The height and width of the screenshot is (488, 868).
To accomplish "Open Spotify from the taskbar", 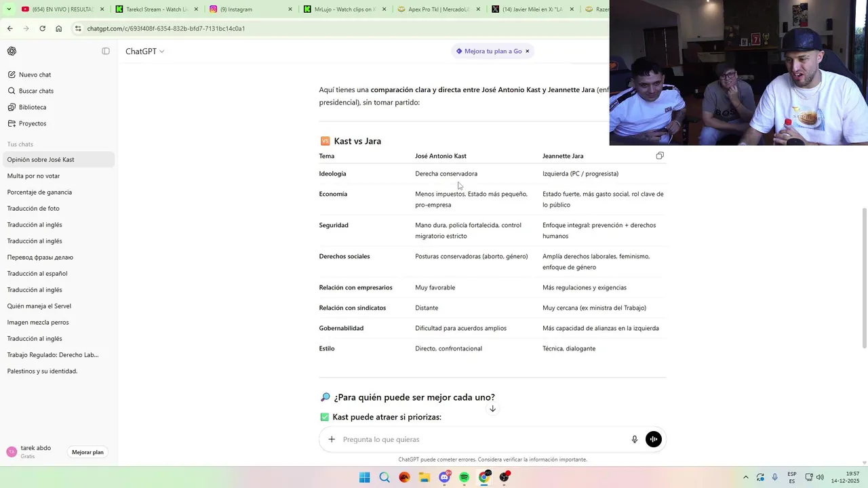I will tap(464, 477).
